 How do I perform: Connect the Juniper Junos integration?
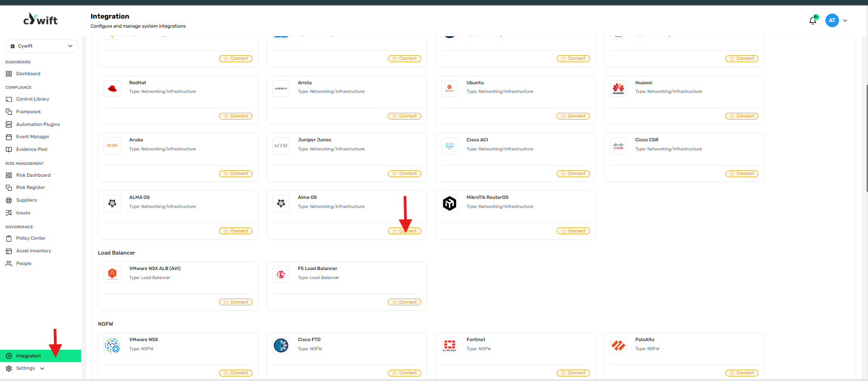(x=405, y=174)
